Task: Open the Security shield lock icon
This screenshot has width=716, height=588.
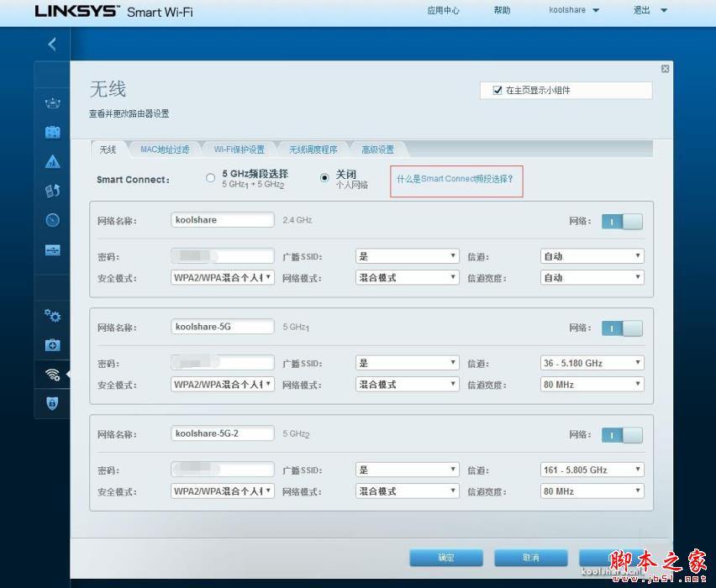Action: [52, 403]
